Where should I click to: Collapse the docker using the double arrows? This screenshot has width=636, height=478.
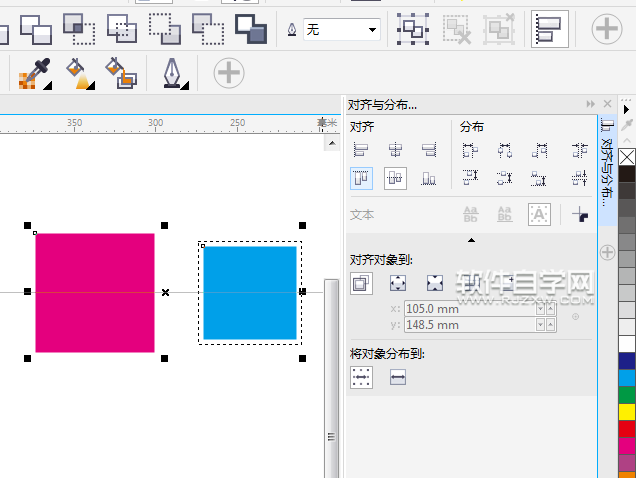591,104
